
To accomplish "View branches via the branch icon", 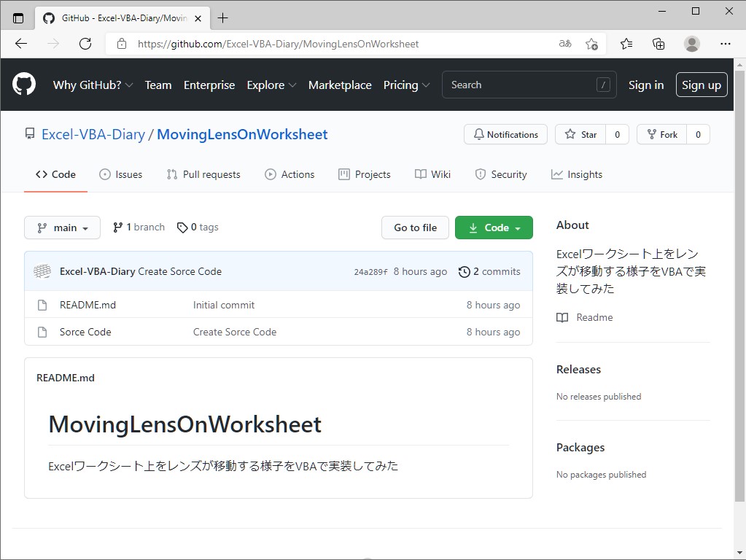I will coord(117,227).
